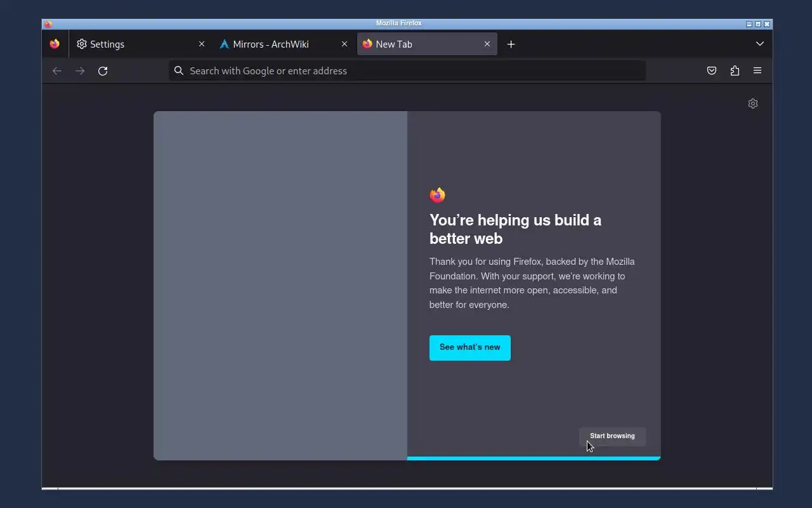Reload the current page

coord(103,70)
